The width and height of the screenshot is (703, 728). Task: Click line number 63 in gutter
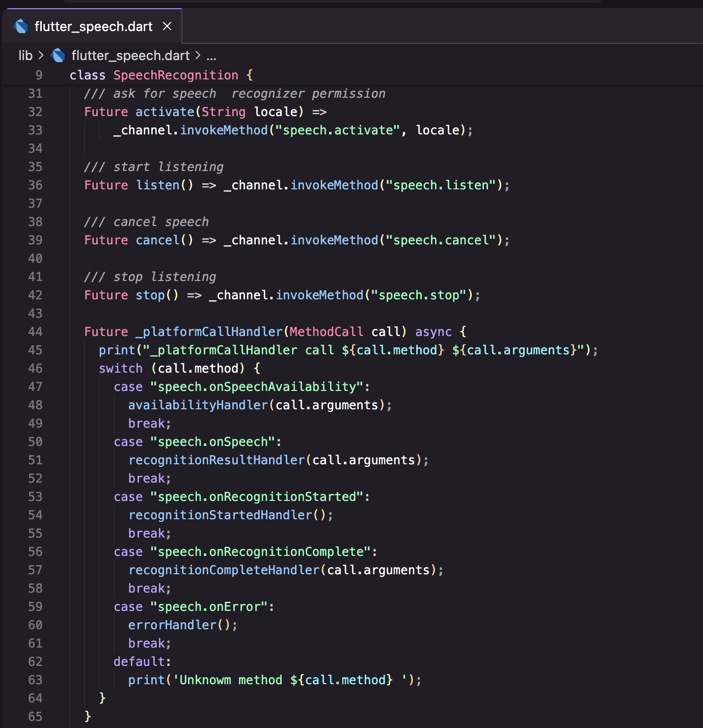coord(35,680)
